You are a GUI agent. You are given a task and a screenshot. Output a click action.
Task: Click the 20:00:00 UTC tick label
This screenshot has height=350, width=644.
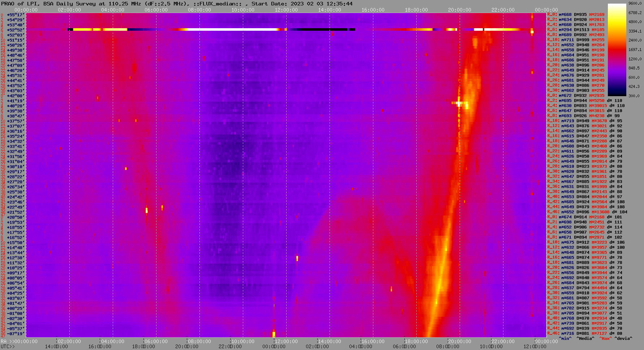coord(187,346)
